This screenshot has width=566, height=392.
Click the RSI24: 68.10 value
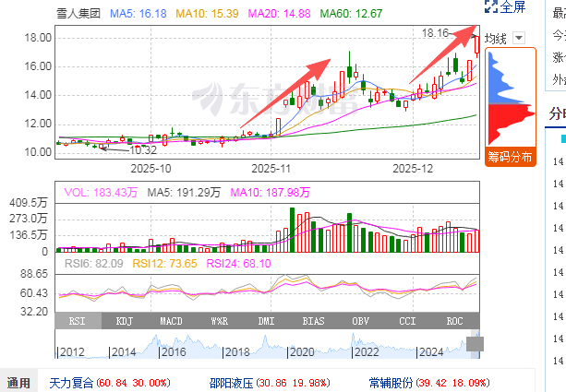click(x=238, y=264)
